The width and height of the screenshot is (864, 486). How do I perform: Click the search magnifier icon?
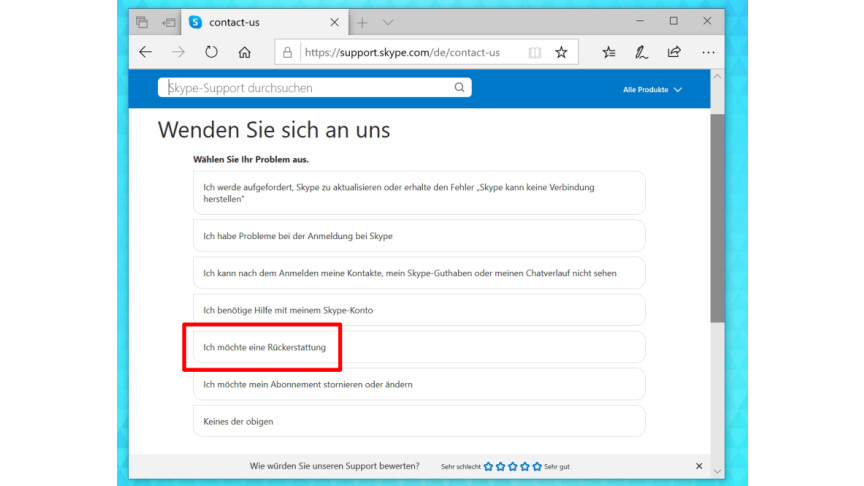(x=459, y=88)
